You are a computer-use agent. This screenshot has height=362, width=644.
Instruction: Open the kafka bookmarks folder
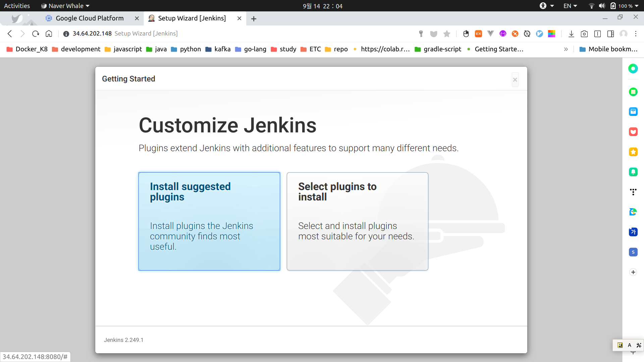pyautogui.click(x=218, y=49)
